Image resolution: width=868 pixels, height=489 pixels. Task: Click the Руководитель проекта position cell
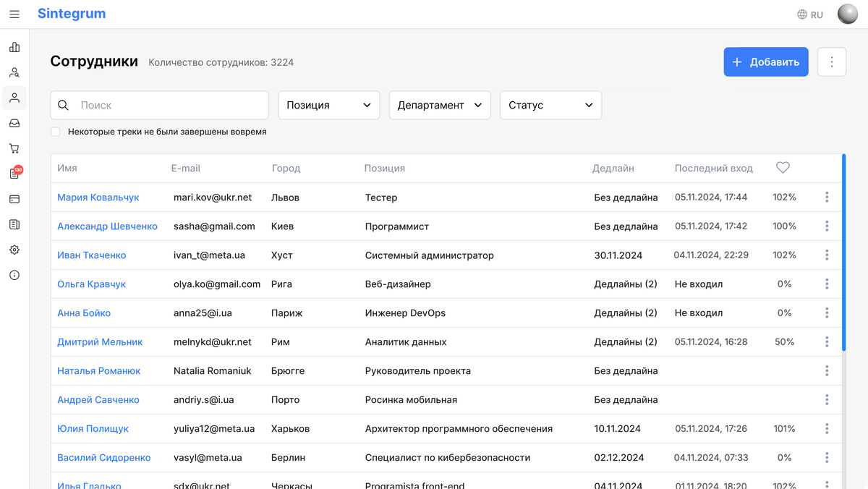click(x=418, y=370)
